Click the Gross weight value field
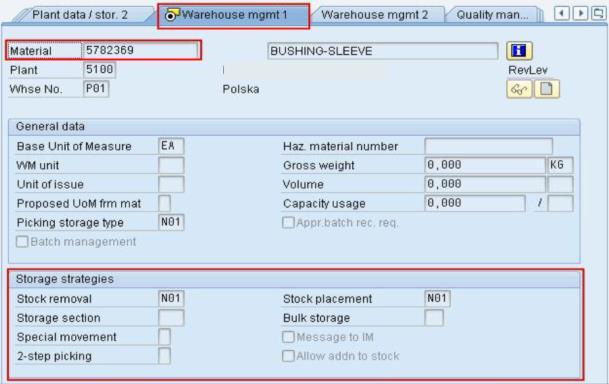Screen dimensions: 609x384 485,165
